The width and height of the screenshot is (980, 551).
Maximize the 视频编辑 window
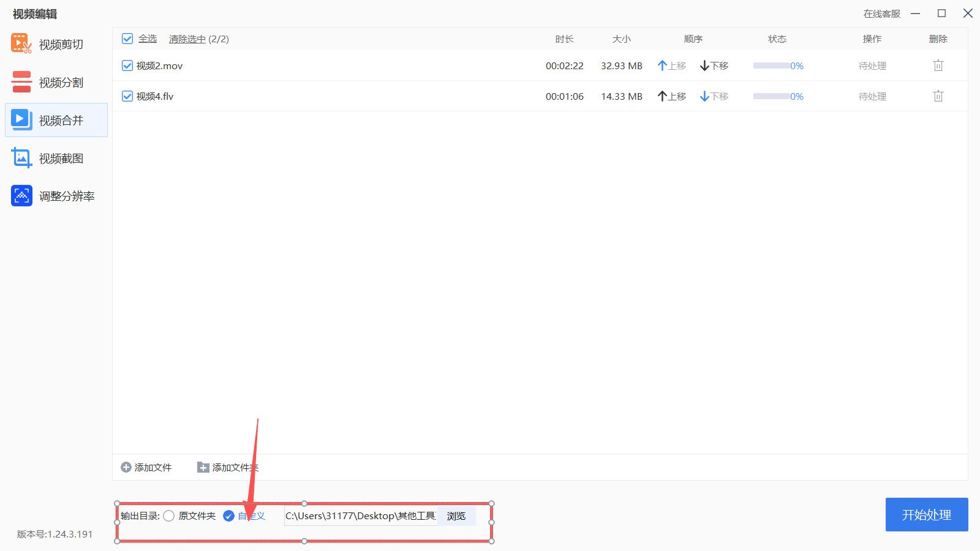click(x=942, y=13)
